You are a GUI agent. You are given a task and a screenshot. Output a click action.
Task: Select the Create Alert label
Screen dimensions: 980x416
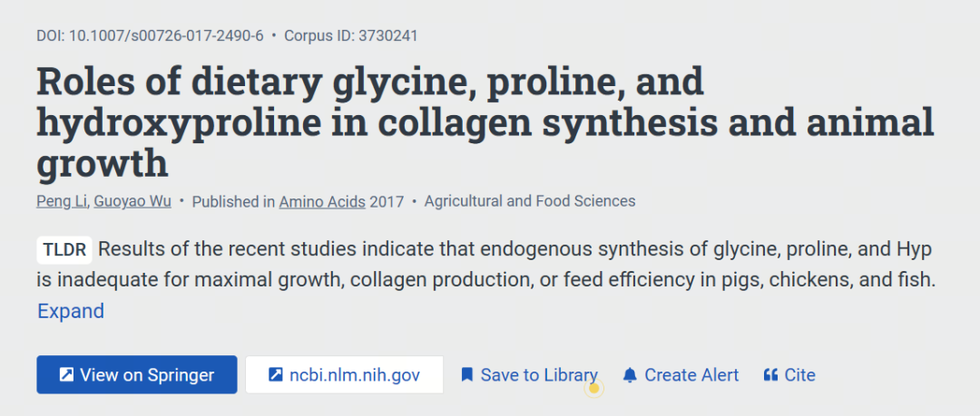click(x=691, y=375)
